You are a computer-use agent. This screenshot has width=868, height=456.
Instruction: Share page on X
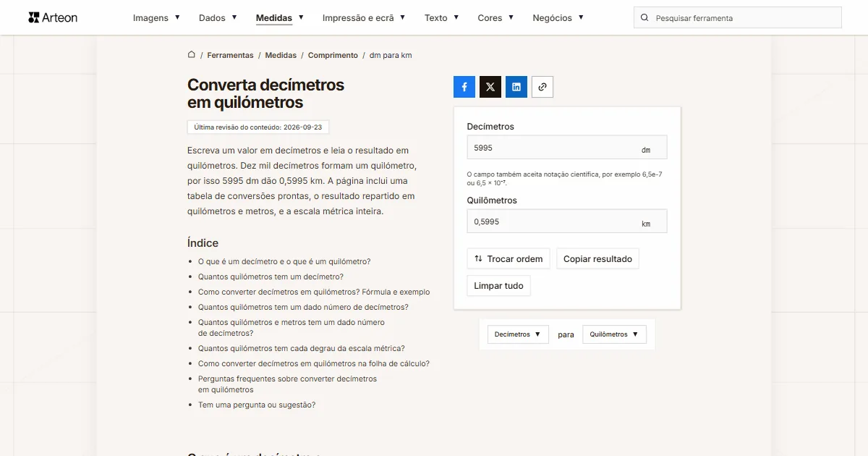coord(490,87)
